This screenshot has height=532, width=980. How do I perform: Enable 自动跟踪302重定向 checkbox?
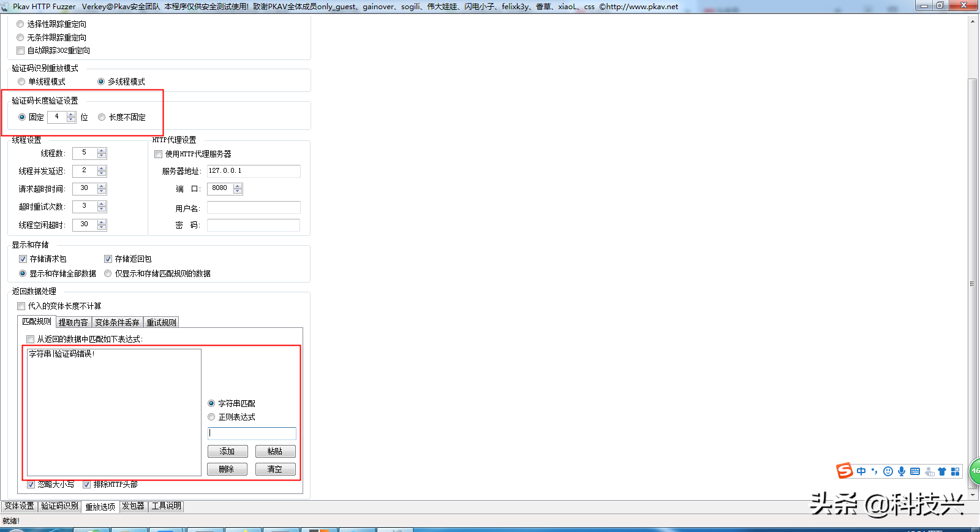[x=21, y=50]
